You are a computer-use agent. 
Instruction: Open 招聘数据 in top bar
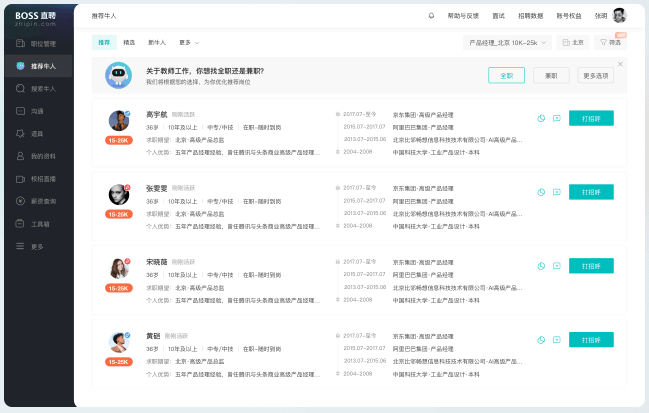tap(531, 16)
